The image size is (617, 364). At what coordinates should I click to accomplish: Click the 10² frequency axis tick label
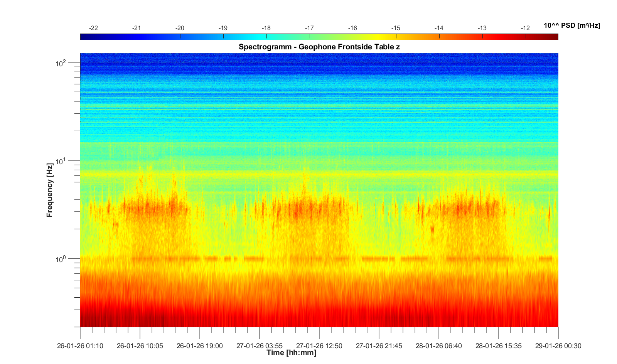tap(61, 62)
